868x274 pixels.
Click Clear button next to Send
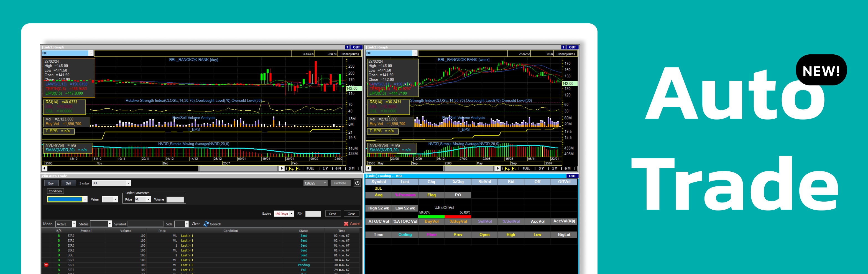coord(351,214)
